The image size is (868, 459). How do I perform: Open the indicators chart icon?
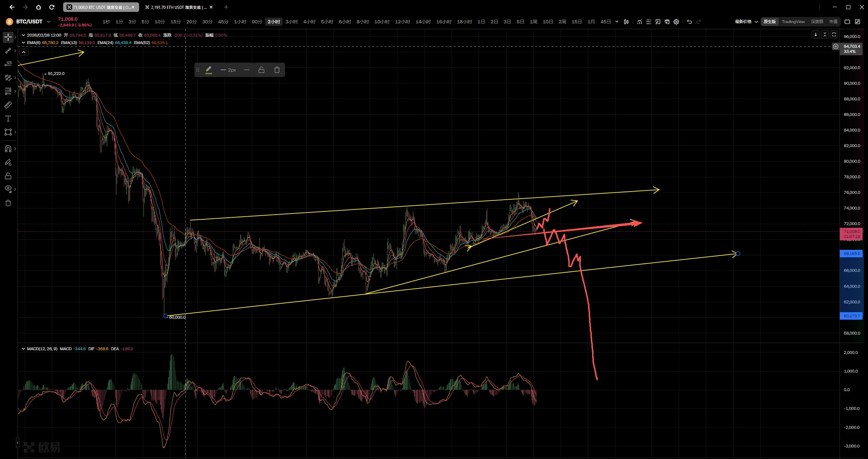coord(639,22)
